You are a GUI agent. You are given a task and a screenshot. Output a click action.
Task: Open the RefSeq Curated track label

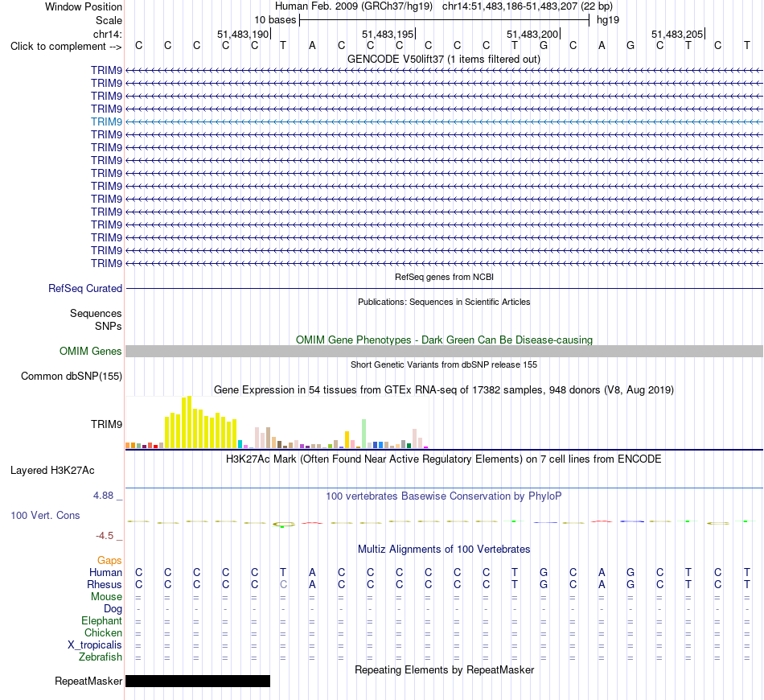[x=85, y=289]
